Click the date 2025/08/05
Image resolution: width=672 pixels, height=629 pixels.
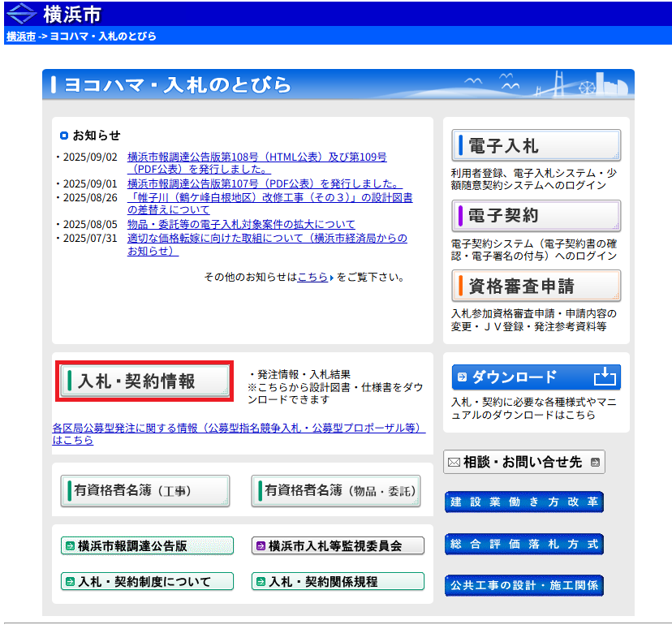(90, 225)
